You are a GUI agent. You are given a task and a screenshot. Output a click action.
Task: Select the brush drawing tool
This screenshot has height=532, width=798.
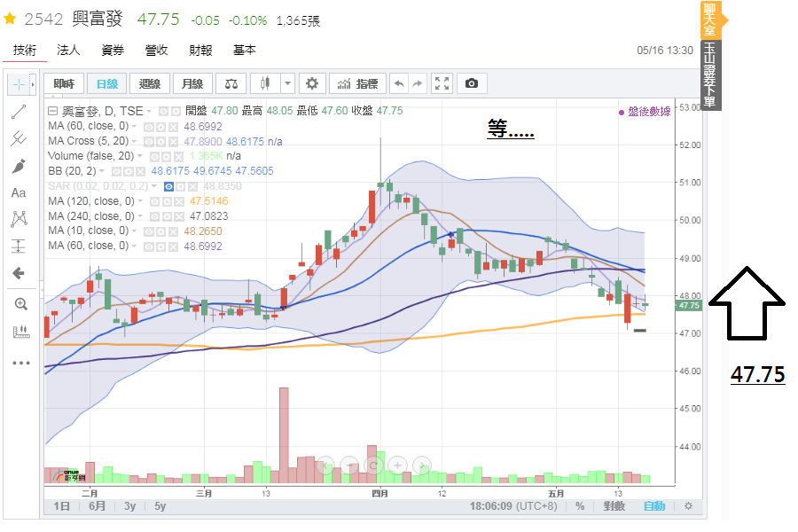pos(19,166)
